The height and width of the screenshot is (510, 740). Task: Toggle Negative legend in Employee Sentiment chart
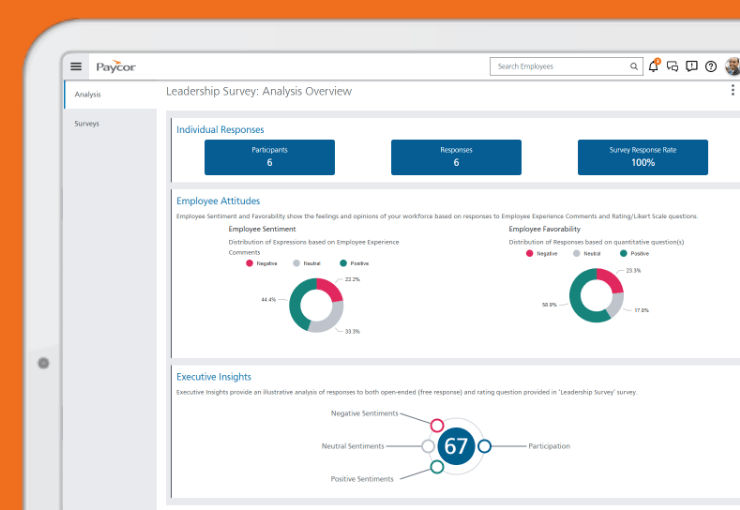click(x=262, y=263)
